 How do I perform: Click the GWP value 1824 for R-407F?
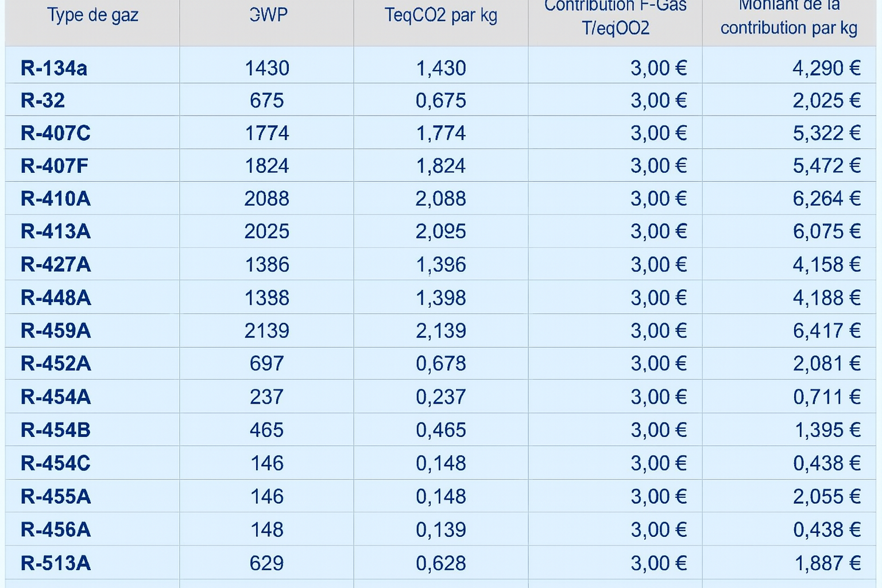(267, 166)
